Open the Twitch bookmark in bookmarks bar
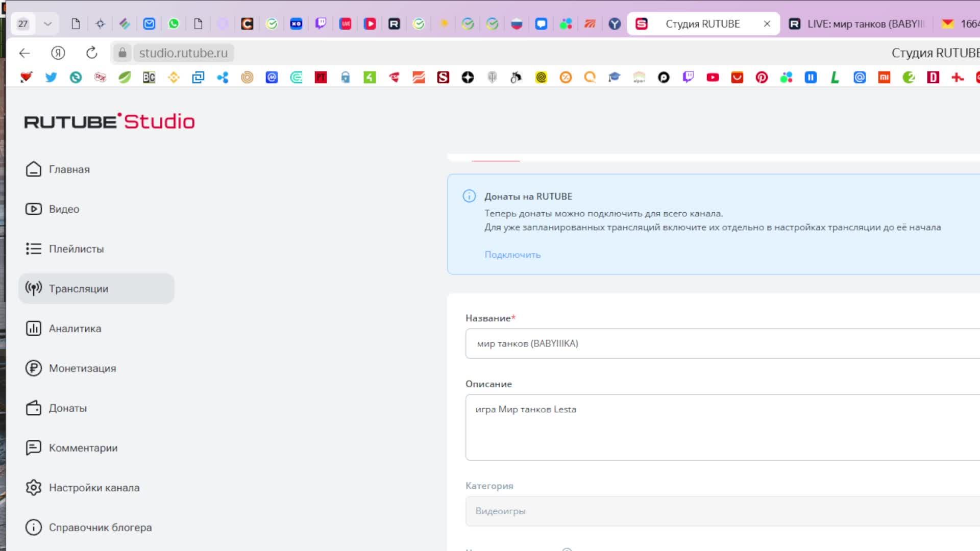The width and height of the screenshot is (980, 551). (688, 78)
